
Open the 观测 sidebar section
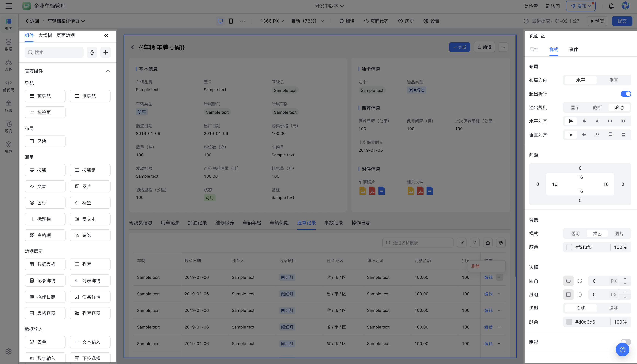[x=9, y=127]
